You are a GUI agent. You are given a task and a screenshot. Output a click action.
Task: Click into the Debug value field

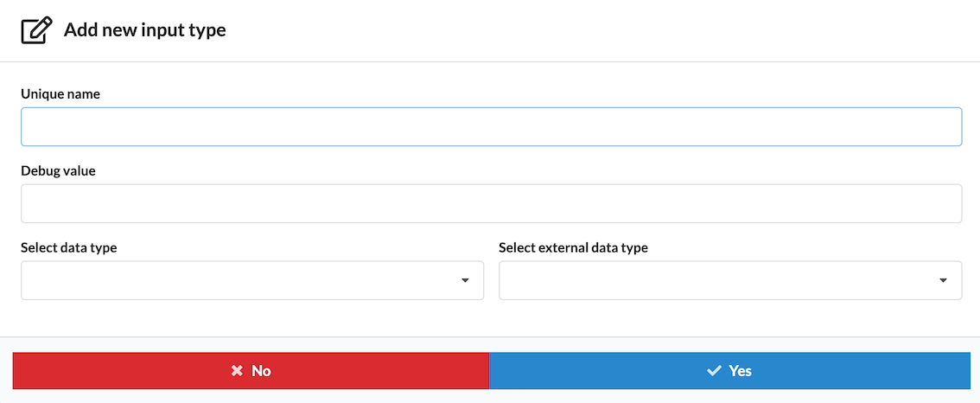(491, 203)
